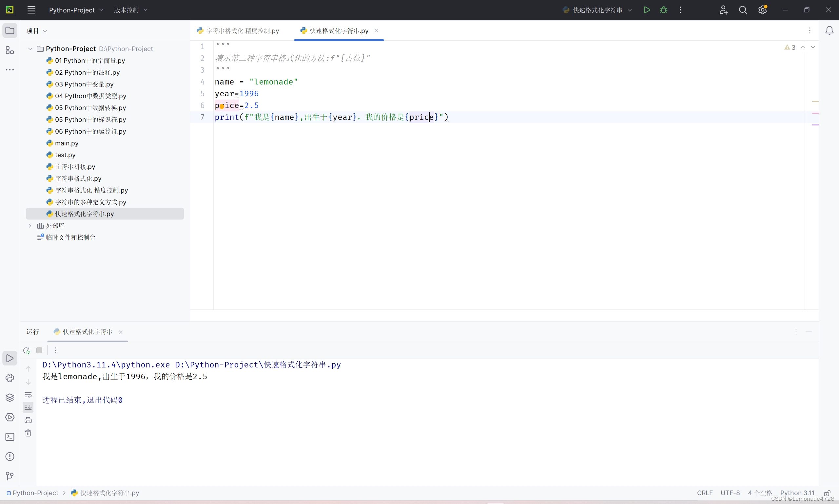839x504 pixels.
Task: Click the Rerun icon in Run panel
Action: pyautogui.click(x=27, y=350)
